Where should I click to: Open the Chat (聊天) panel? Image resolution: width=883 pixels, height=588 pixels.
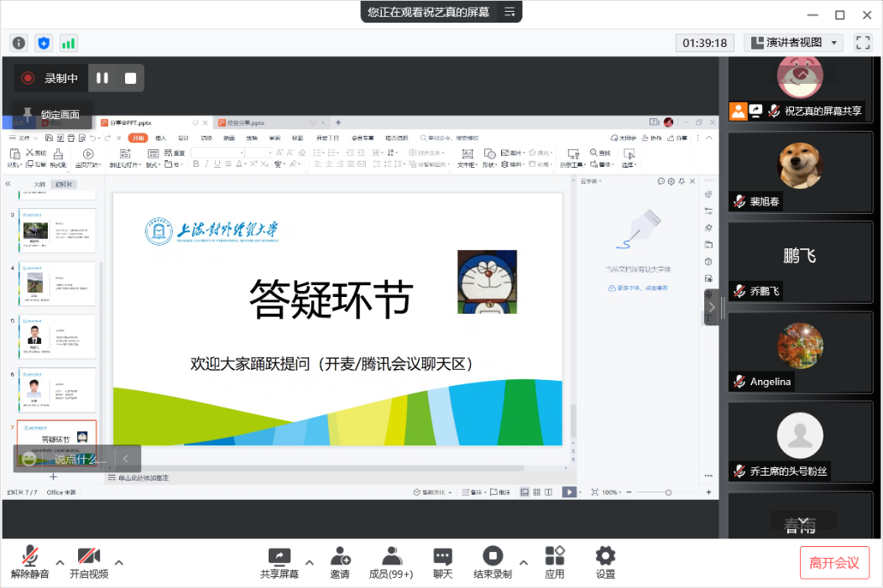[x=442, y=562]
